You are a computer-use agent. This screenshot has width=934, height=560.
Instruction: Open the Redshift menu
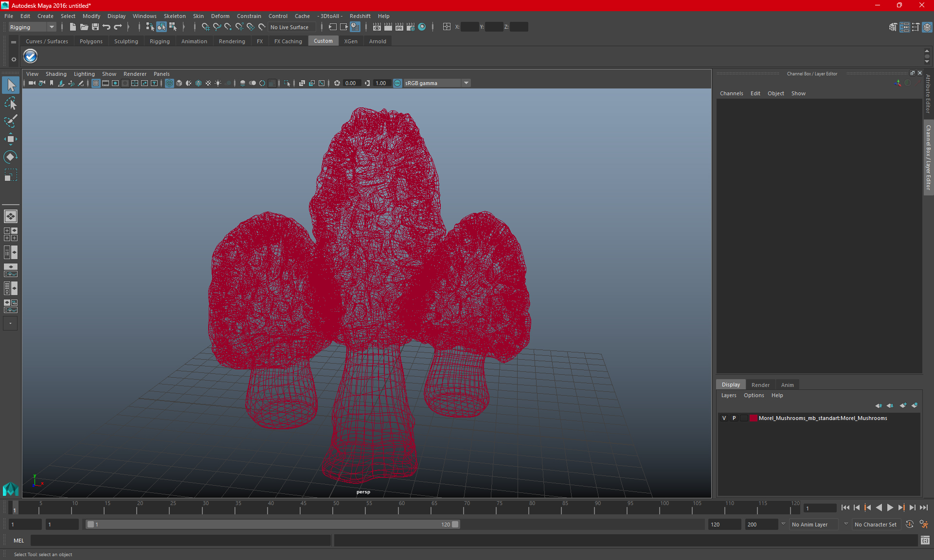pos(360,16)
